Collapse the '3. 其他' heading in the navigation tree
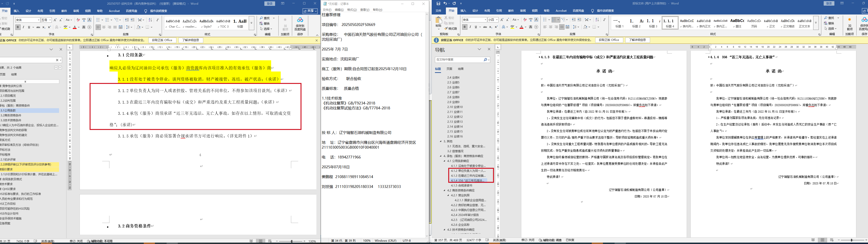The image size is (868, 244). point(440,141)
